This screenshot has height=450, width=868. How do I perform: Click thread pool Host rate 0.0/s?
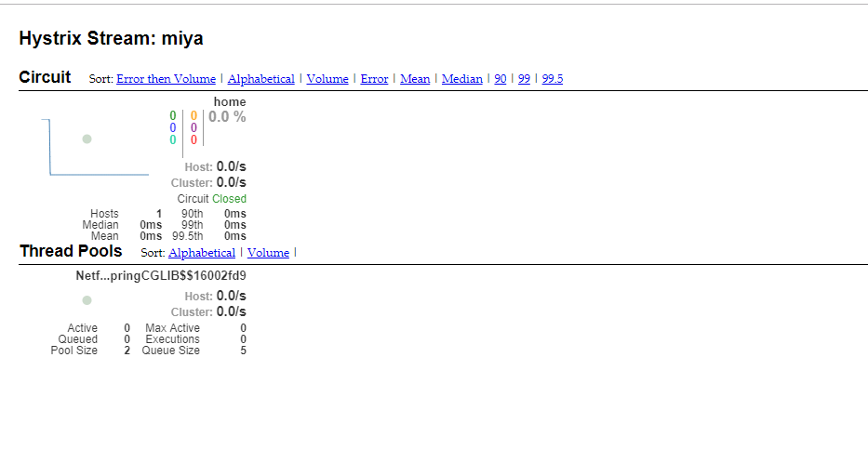[x=232, y=296]
